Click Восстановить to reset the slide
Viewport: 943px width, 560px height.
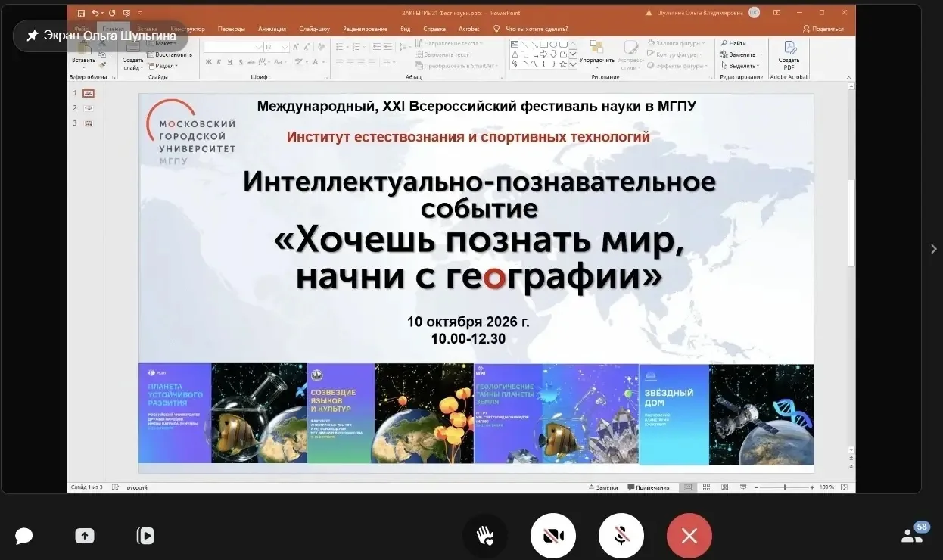(x=168, y=54)
